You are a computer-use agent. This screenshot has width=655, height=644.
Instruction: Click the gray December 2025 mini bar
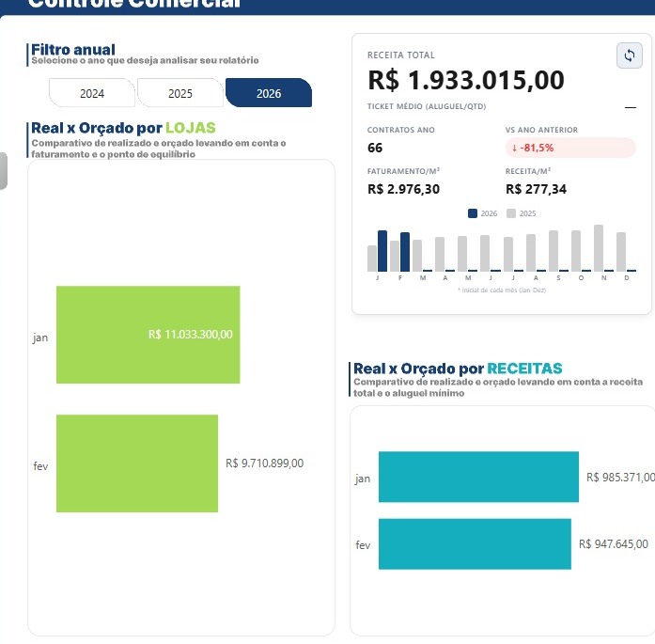(x=621, y=252)
